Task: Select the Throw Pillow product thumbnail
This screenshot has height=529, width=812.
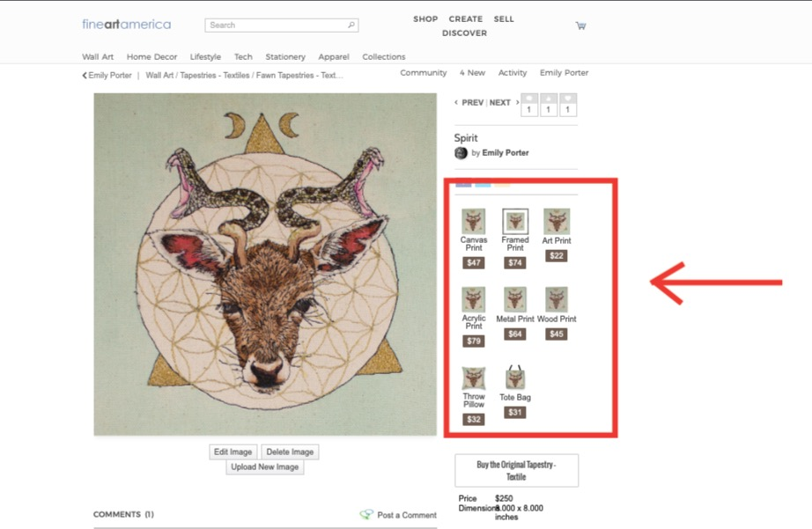Action: [x=473, y=378]
